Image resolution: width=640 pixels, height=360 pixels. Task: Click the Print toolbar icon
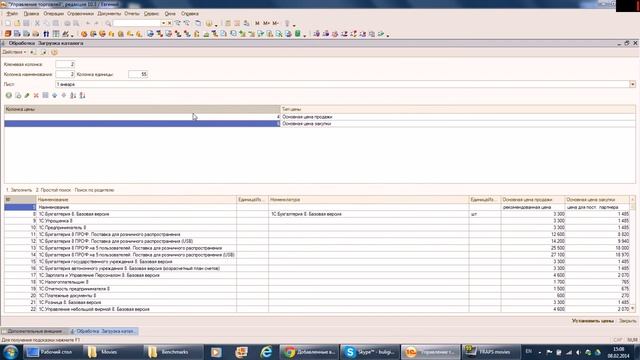coord(67,23)
